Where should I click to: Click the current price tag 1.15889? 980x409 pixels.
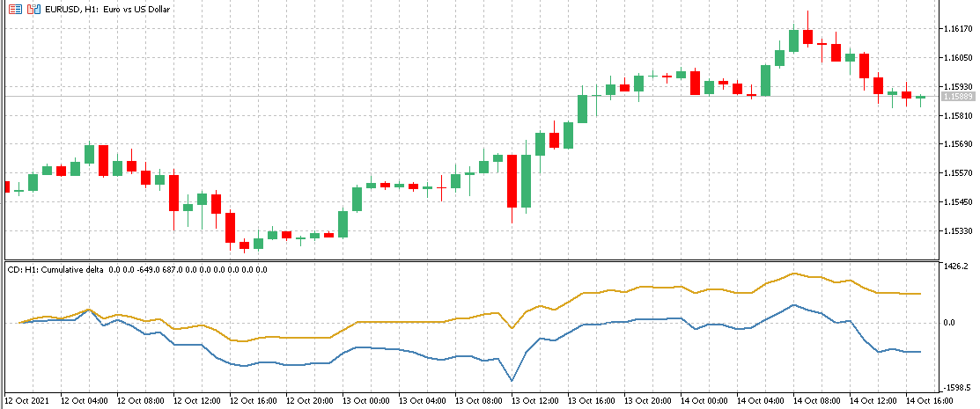(956, 96)
